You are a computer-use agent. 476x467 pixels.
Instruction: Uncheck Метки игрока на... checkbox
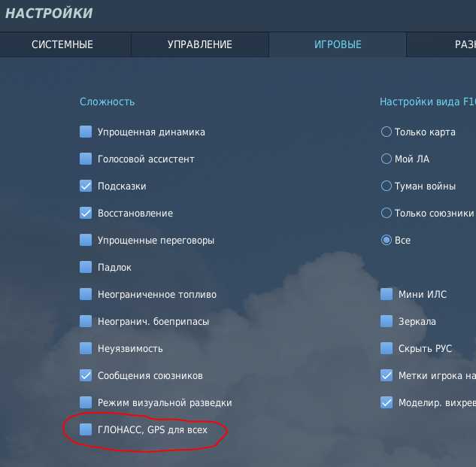[x=387, y=375]
